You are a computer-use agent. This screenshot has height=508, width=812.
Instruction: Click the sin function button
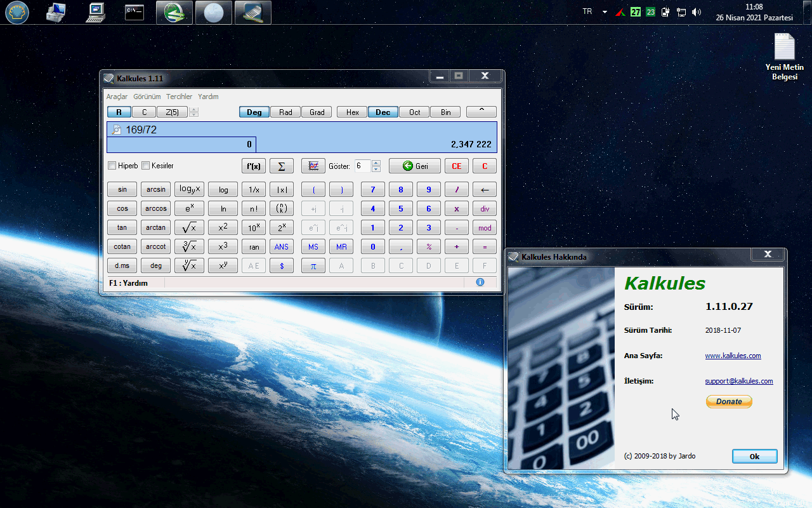pos(122,189)
